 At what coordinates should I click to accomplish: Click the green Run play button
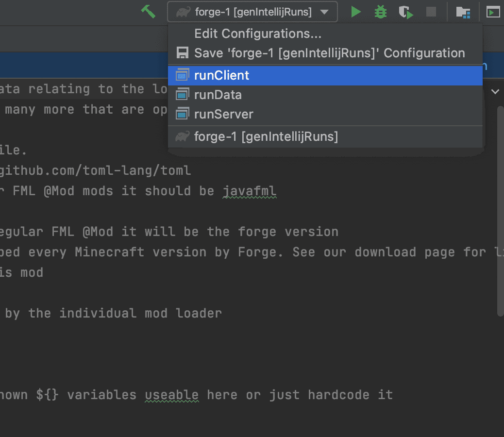[355, 12]
